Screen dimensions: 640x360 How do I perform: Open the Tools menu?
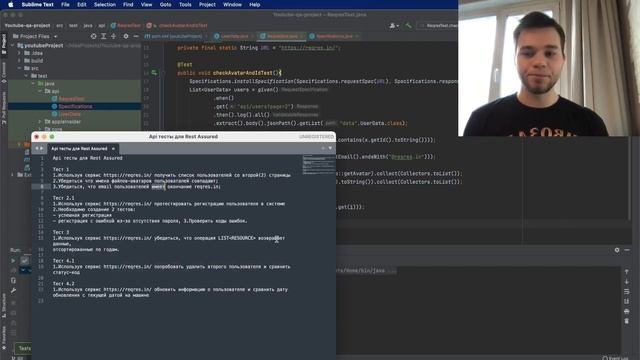click(x=185, y=4)
